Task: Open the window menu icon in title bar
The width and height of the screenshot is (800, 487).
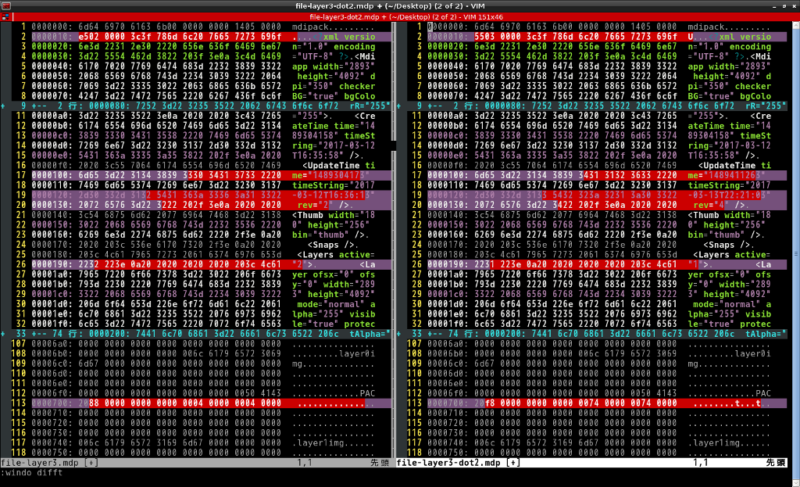Action: tap(6, 6)
